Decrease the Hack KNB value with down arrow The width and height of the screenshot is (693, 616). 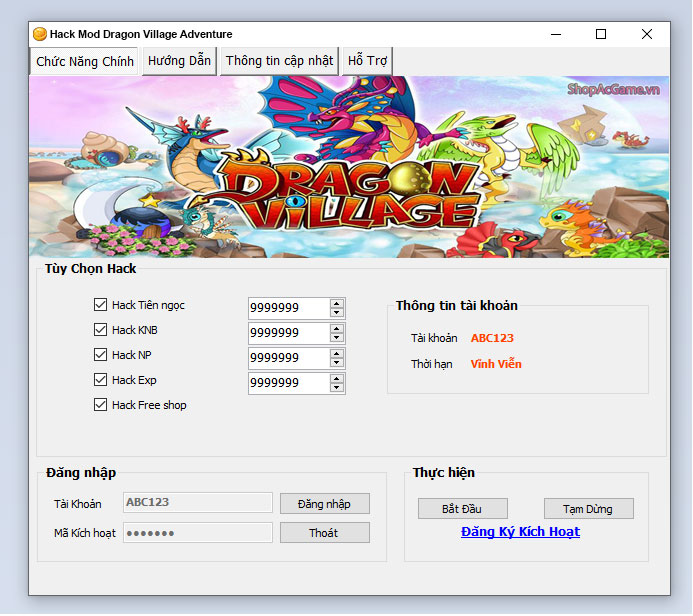tap(337, 338)
